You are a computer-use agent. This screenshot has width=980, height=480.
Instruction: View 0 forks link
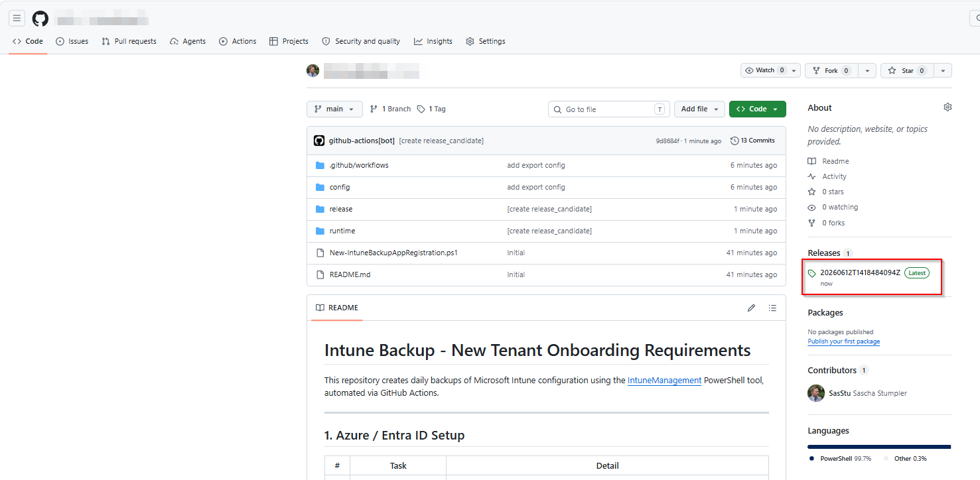click(826, 223)
